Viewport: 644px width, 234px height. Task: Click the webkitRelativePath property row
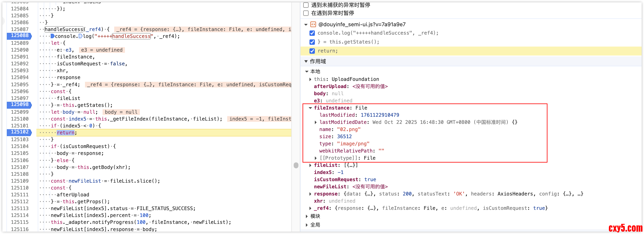(x=352, y=151)
